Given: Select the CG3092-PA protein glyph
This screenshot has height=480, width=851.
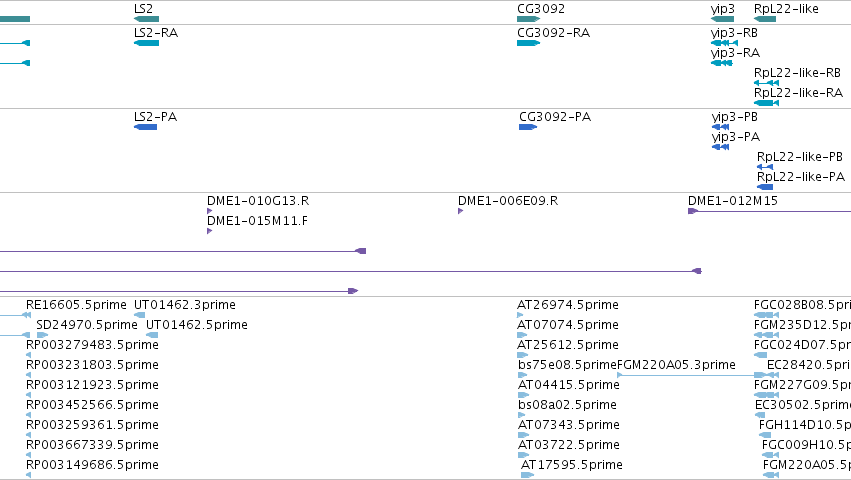Looking at the screenshot, I should click(x=528, y=127).
